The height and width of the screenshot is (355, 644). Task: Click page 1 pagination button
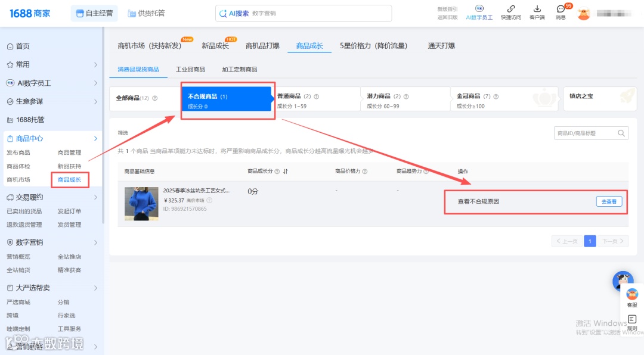[590, 241]
